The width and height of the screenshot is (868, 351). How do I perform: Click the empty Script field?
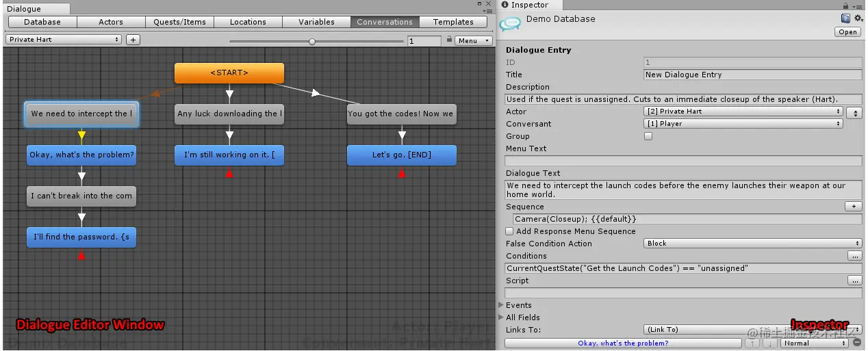[x=683, y=293]
